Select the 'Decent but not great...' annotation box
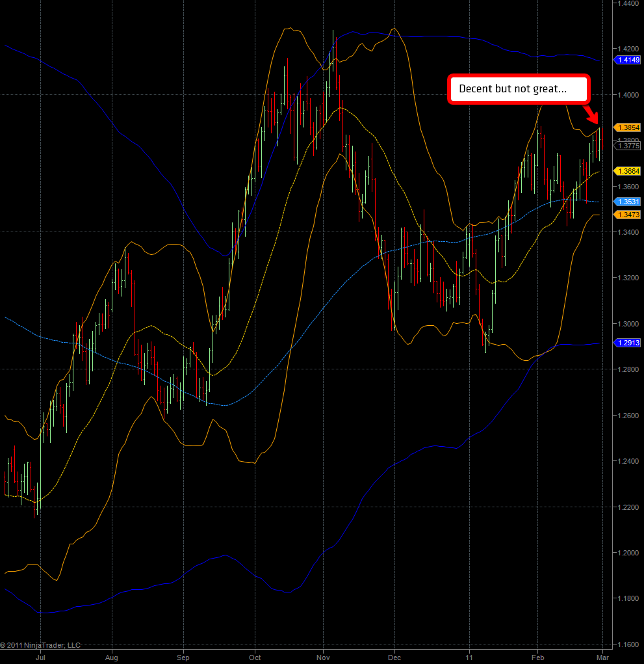 [x=518, y=89]
